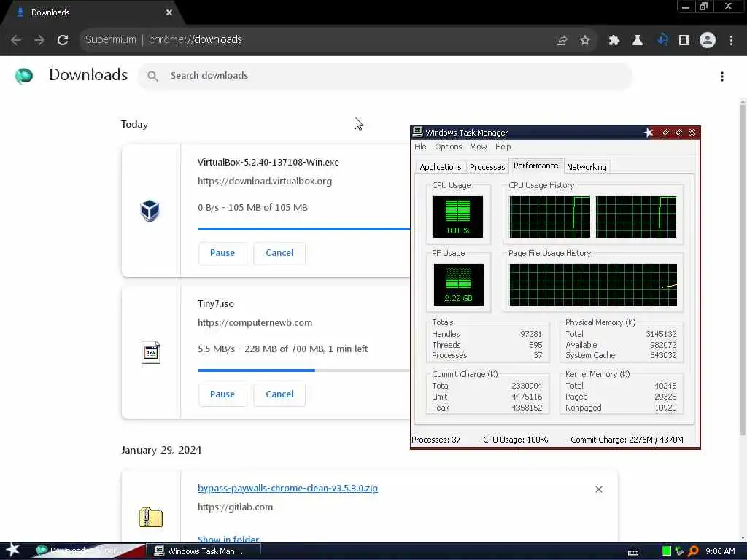Click the green square tray icon

click(x=667, y=551)
